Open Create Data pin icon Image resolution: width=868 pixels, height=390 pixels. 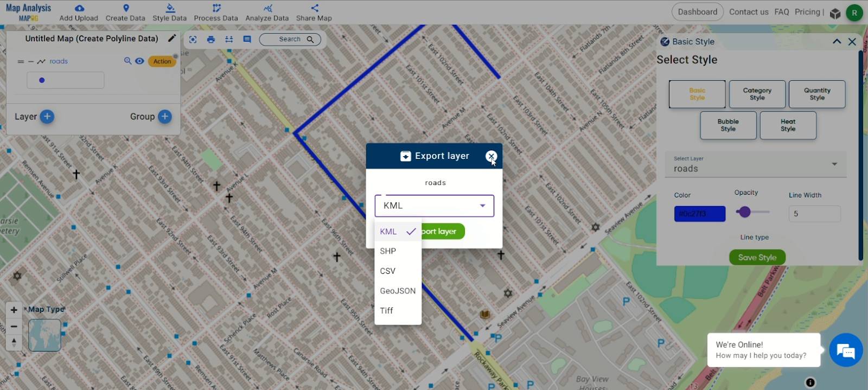click(x=126, y=8)
